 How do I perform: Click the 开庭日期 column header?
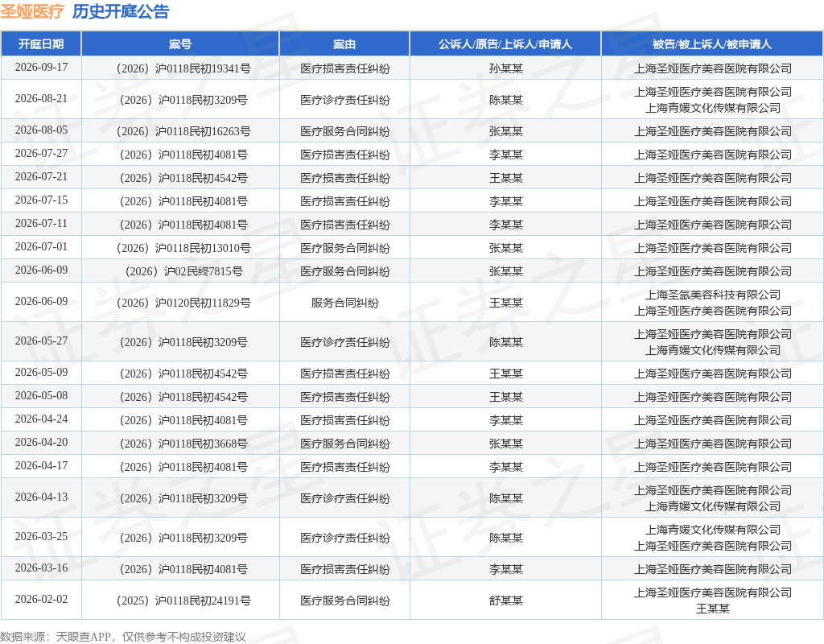(41, 44)
